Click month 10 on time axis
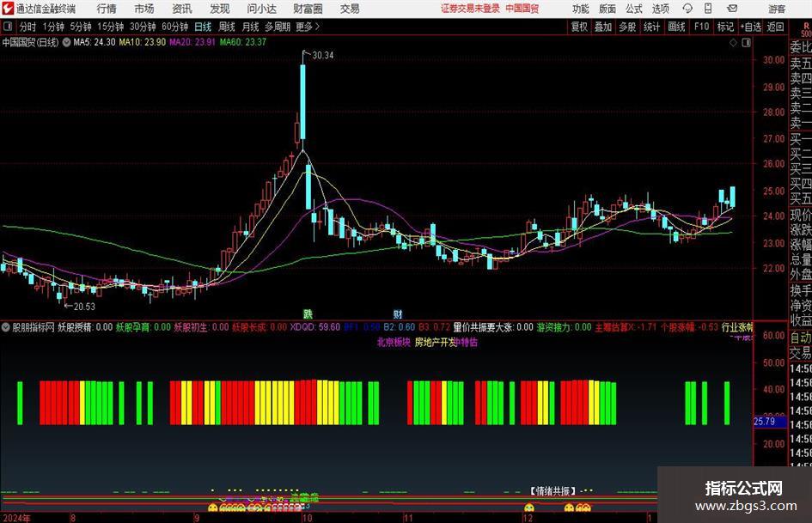812x523 pixels. pos(307,518)
